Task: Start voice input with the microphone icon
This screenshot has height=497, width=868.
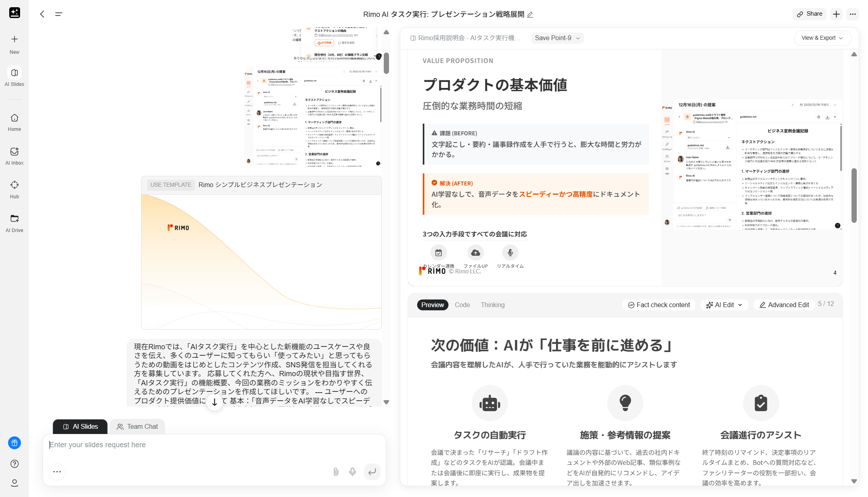Action: [352, 472]
